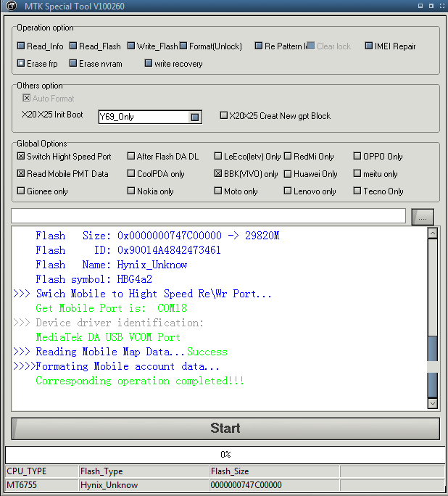This screenshot has height=496, width=448.
Task: Click the Flash ID log line
Action: coord(128,250)
